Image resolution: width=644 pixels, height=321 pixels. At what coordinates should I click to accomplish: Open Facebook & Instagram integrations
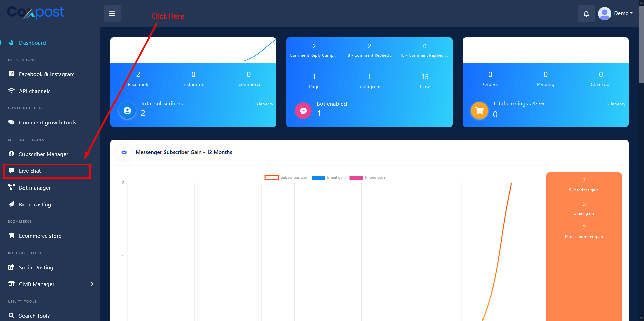coord(47,74)
